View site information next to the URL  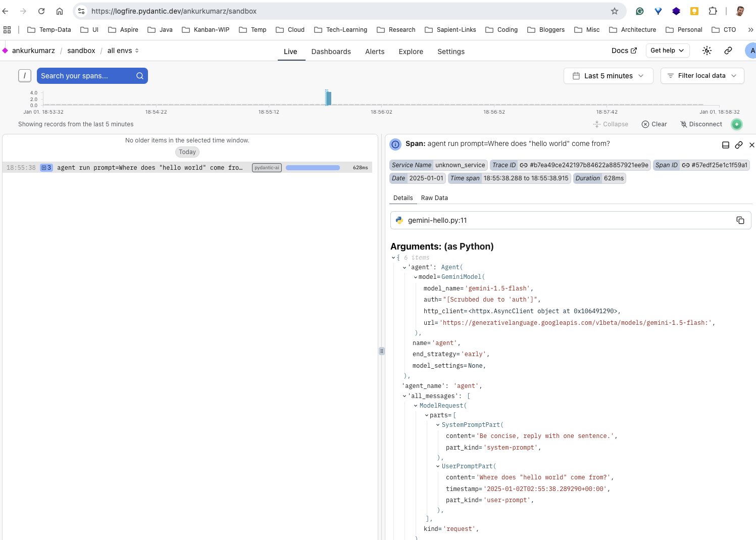pos(81,11)
